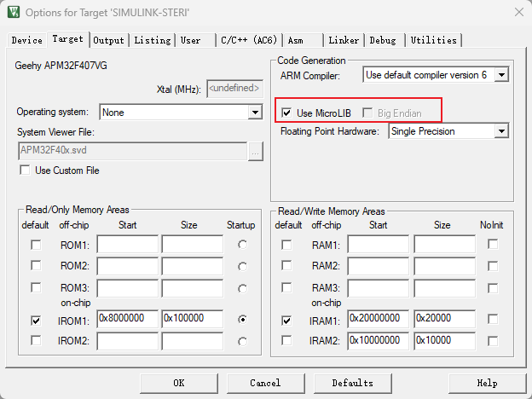Click the Defaults button
Viewport: 532px width, 399px height.
coord(353,383)
